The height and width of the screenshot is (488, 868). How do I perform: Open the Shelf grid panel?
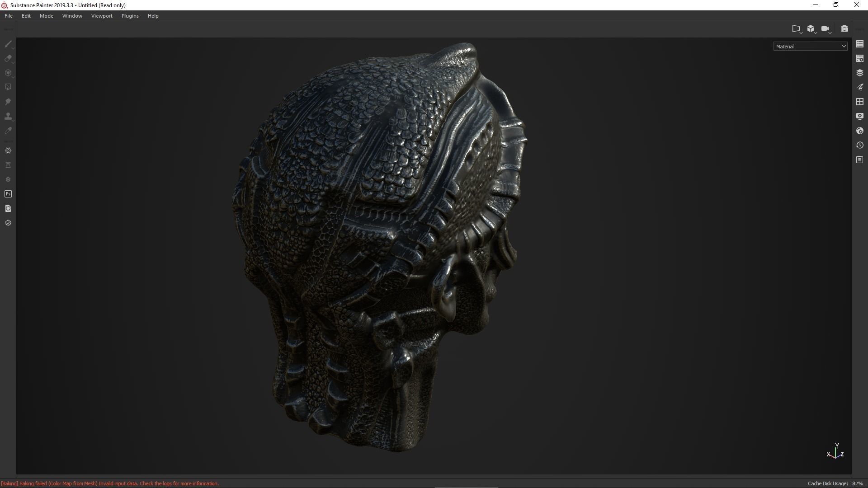[x=860, y=102]
